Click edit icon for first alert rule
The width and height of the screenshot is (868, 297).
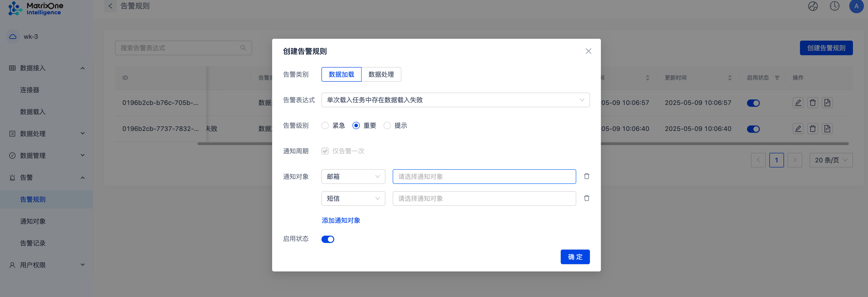tap(798, 103)
